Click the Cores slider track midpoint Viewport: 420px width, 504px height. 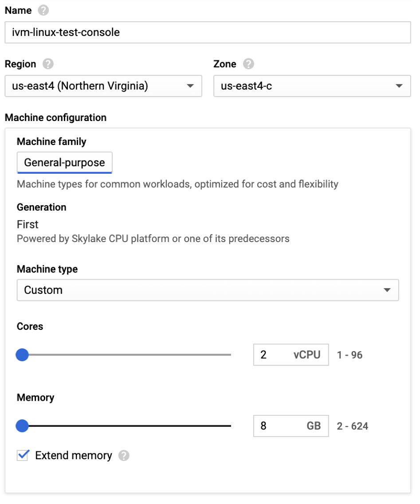(x=126, y=355)
